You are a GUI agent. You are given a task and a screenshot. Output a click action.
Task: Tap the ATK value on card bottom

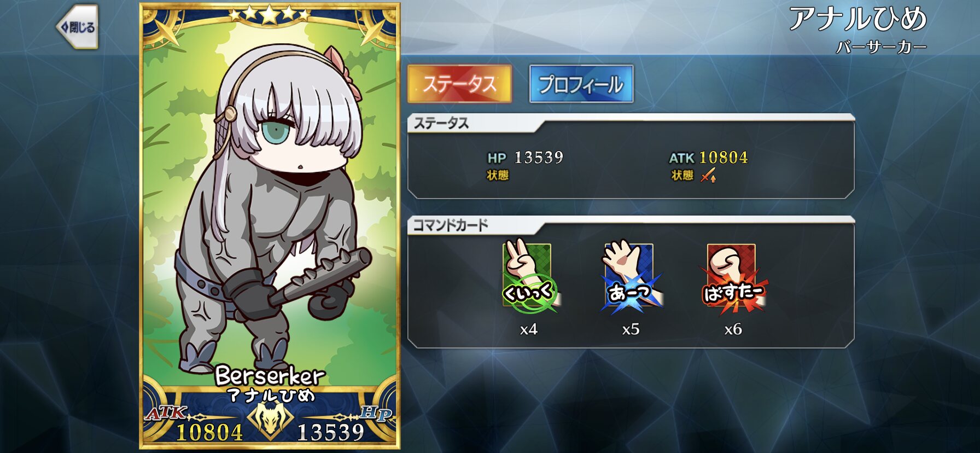click(x=209, y=433)
